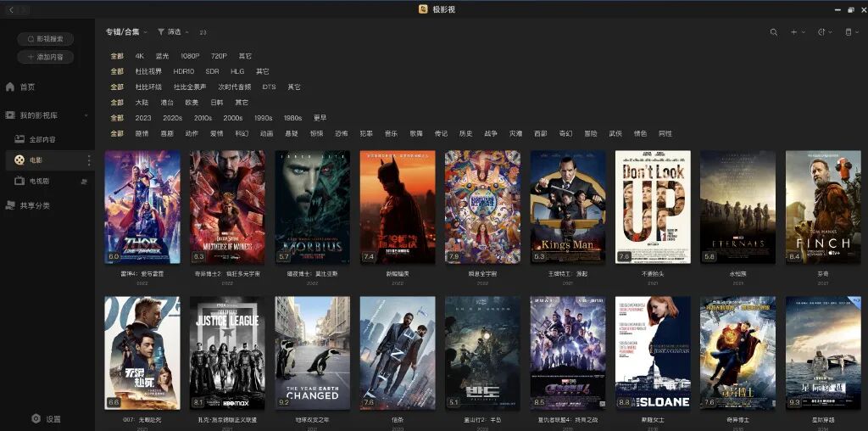Open the Miss Sloane poster
This screenshot has height=431, width=868.
pyautogui.click(x=653, y=353)
